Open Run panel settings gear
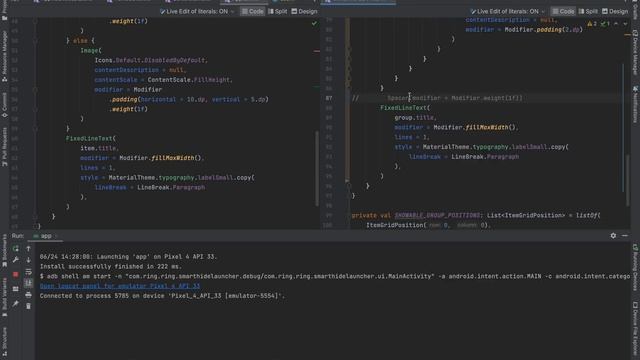640x360 pixels. (613, 236)
